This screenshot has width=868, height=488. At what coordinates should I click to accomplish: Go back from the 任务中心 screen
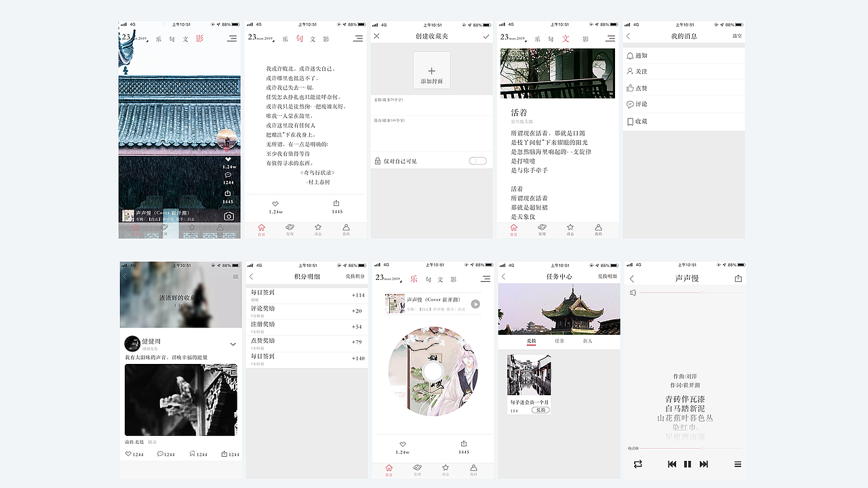click(x=503, y=277)
